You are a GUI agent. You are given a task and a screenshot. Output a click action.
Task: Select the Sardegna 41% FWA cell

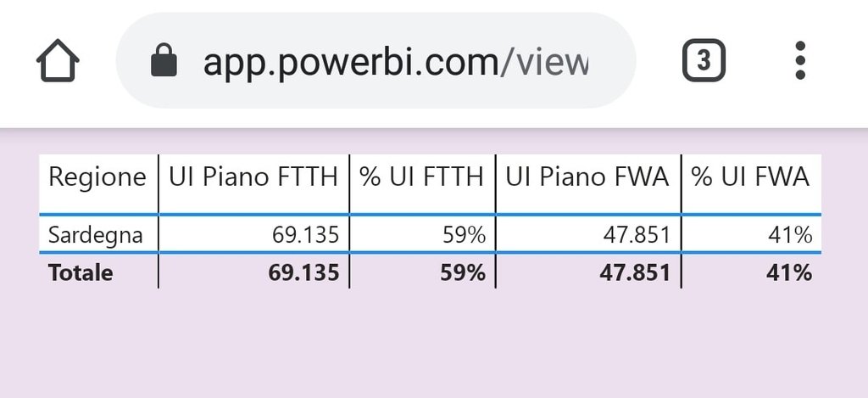click(x=791, y=235)
